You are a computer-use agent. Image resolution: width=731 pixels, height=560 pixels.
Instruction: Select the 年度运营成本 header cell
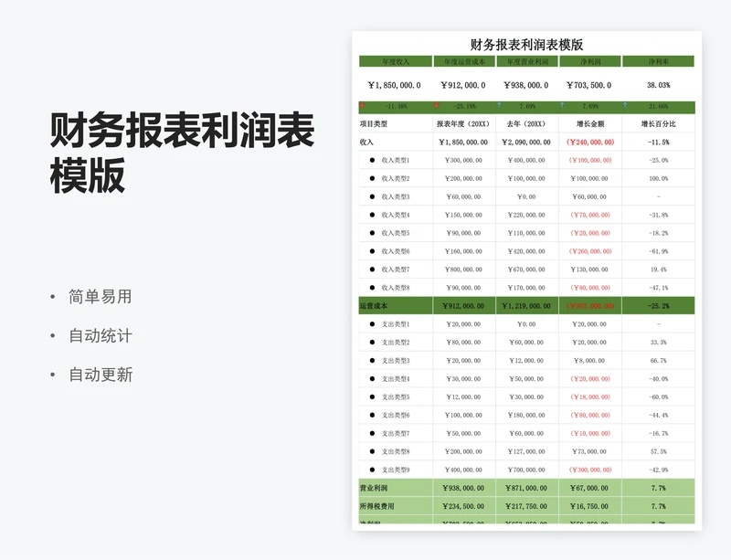pyautogui.click(x=464, y=61)
